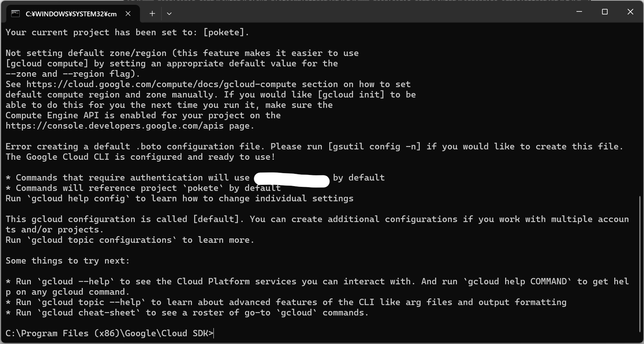Close the C:¥WINDOWS¥SYSTEM32¥cm tab
This screenshot has height=344, width=644.
pyautogui.click(x=128, y=14)
